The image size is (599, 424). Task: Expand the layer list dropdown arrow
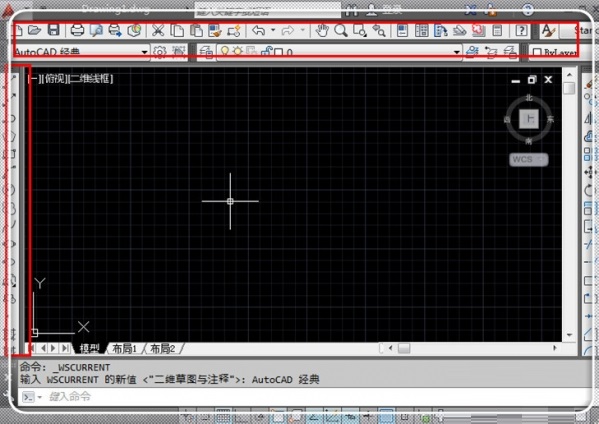click(x=457, y=52)
